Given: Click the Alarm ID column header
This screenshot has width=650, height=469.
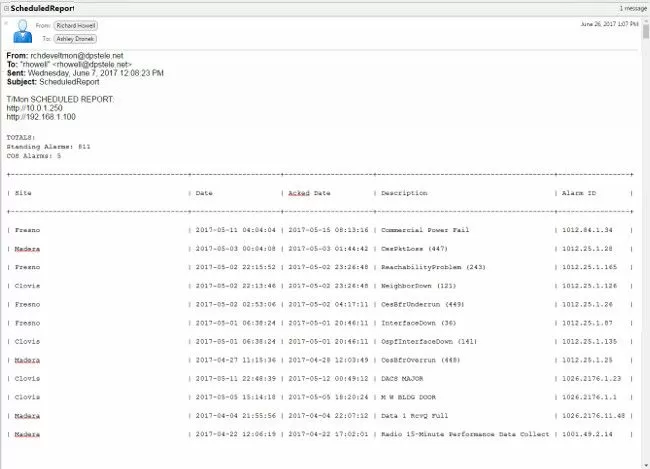Looking at the screenshot, I should coord(582,193).
